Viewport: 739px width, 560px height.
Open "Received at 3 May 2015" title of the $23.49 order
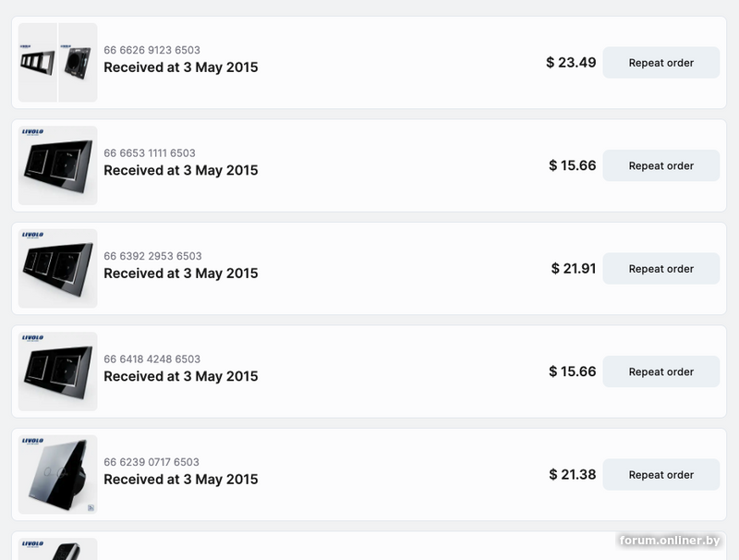180,67
